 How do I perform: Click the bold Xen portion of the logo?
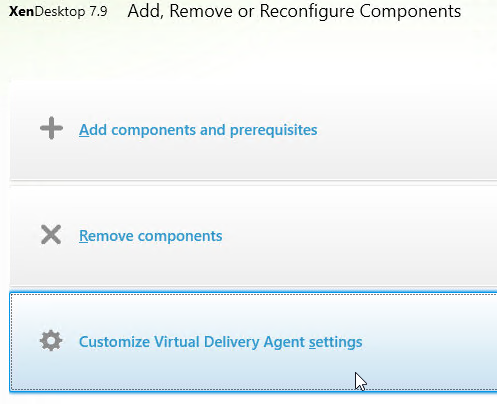tap(21, 12)
